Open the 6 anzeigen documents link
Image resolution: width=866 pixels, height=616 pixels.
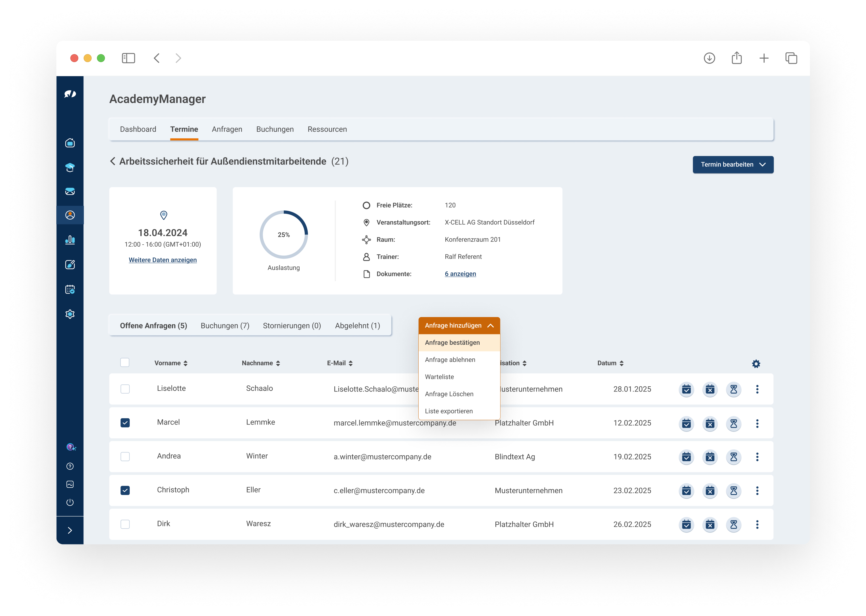tap(460, 274)
